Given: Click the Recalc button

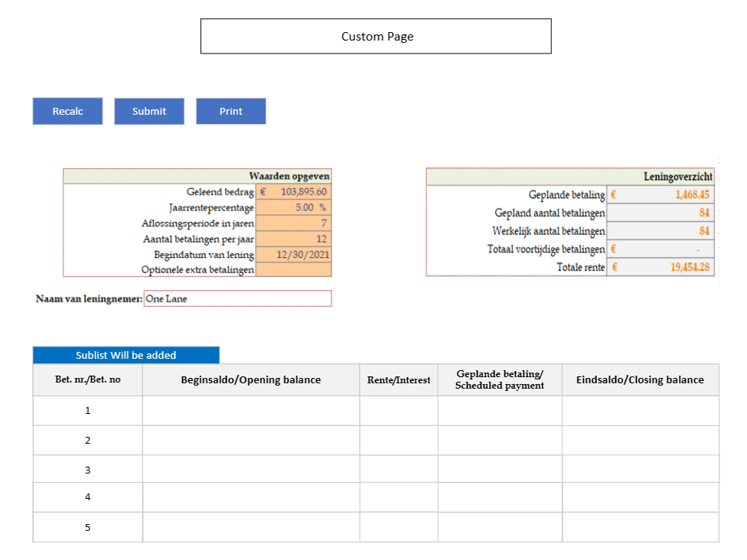Looking at the screenshot, I should [x=67, y=111].
